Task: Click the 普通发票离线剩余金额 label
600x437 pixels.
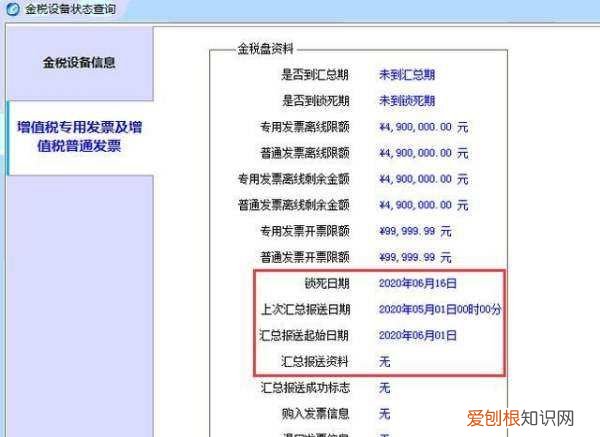Action: click(293, 205)
